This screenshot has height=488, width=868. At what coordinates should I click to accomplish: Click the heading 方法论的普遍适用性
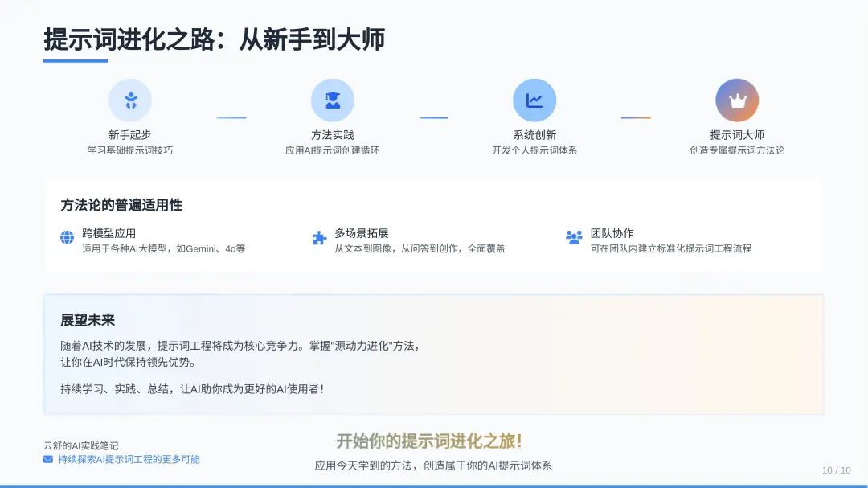121,205
